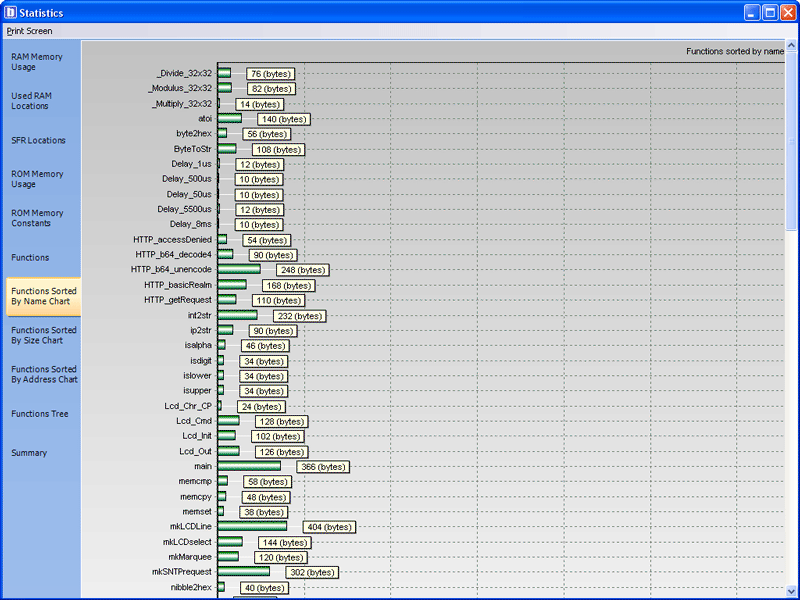Click the mkLCDLine function bar
The width and height of the screenshot is (800, 600).
[x=253, y=527]
